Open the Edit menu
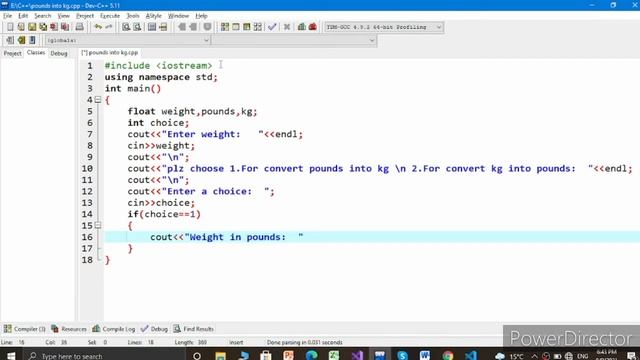 [x=23, y=16]
